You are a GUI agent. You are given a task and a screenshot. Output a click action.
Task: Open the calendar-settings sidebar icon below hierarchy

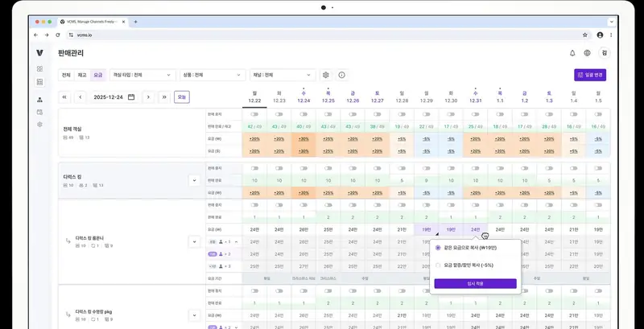click(39, 112)
